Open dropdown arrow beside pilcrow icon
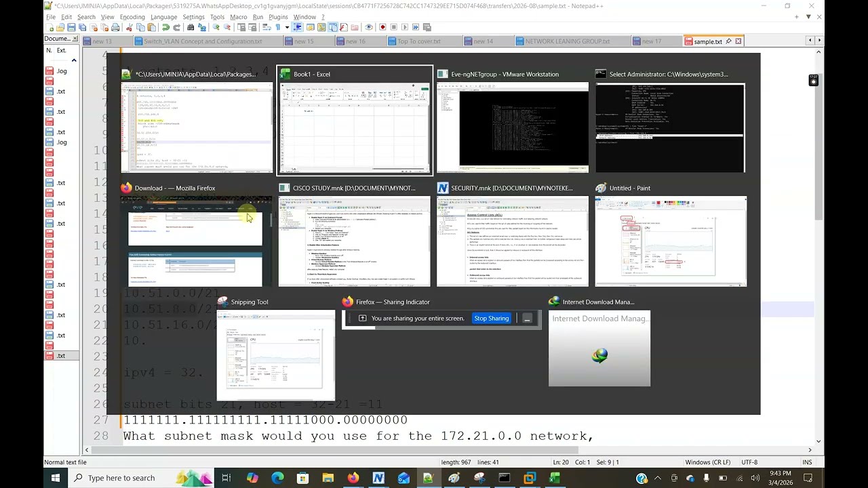 (287, 27)
